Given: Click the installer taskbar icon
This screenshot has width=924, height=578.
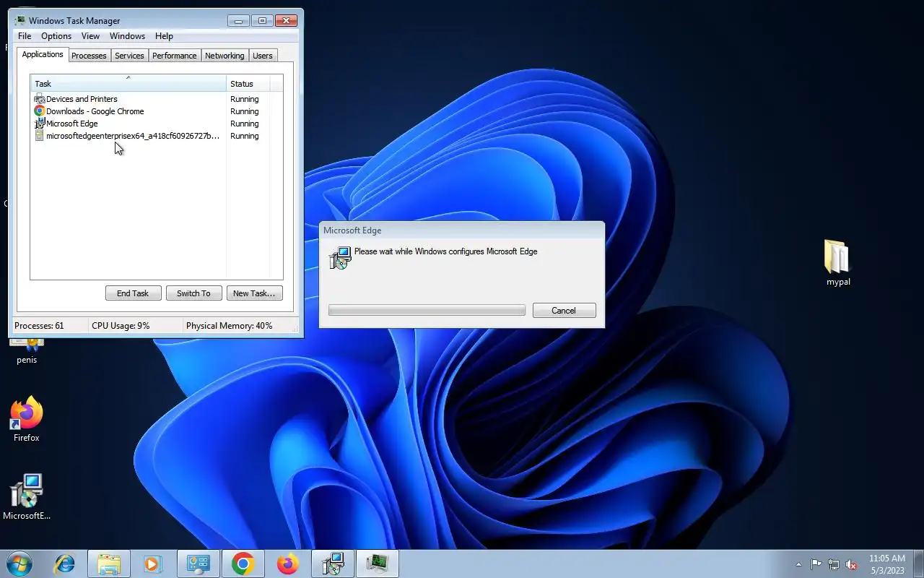Looking at the screenshot, I should click(x=332, y=564).
